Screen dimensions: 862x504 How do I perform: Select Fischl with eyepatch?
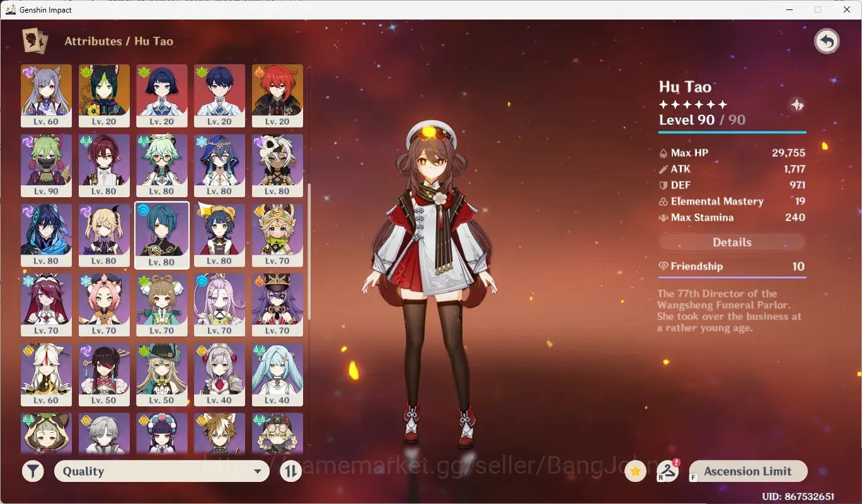(x=104, y=235)
